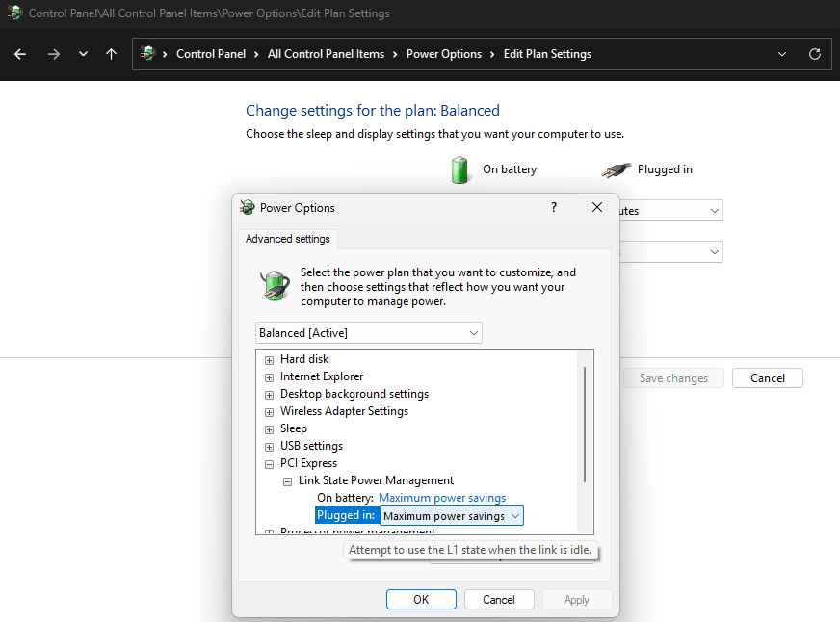
Task: Collapse the PCI Express node
Action: pyautogui.click(x=270, y=464)
